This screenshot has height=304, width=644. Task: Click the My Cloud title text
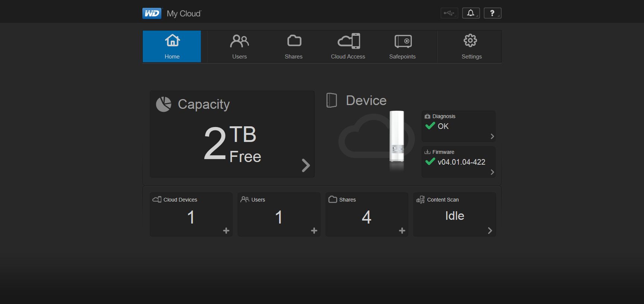184,14
